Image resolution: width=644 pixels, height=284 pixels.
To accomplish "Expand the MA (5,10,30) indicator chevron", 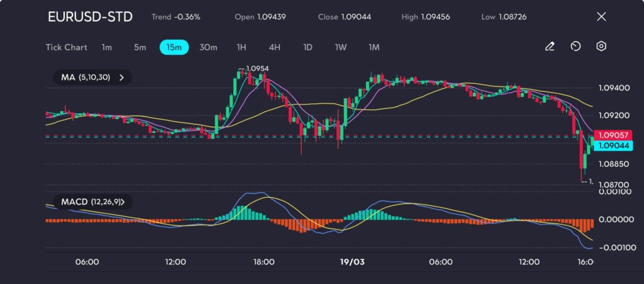I will (121, 77).
